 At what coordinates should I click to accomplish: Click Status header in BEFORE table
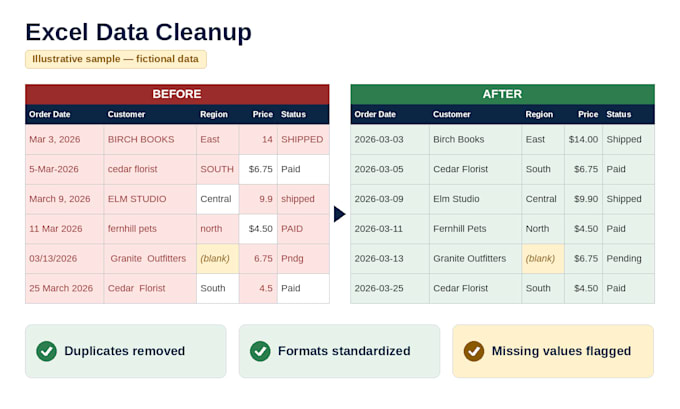[x=293, y=115]
